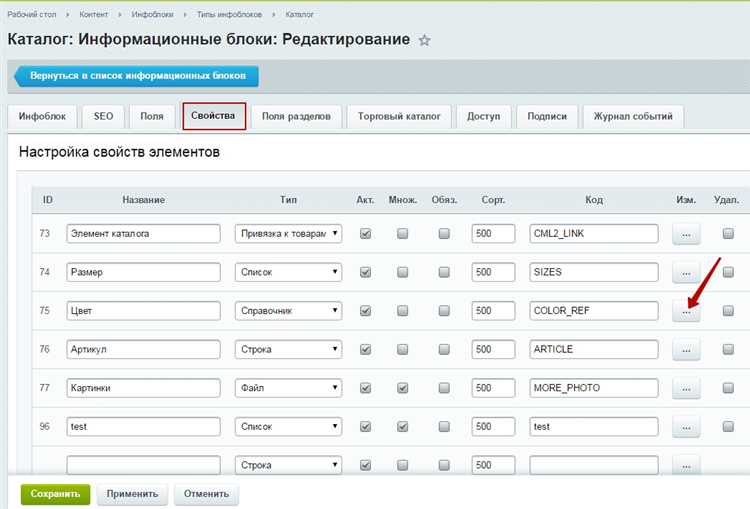Viewport: 750px width, 509px height.
Task: Open edit dialog for the empty new property row
Action: 686,465
